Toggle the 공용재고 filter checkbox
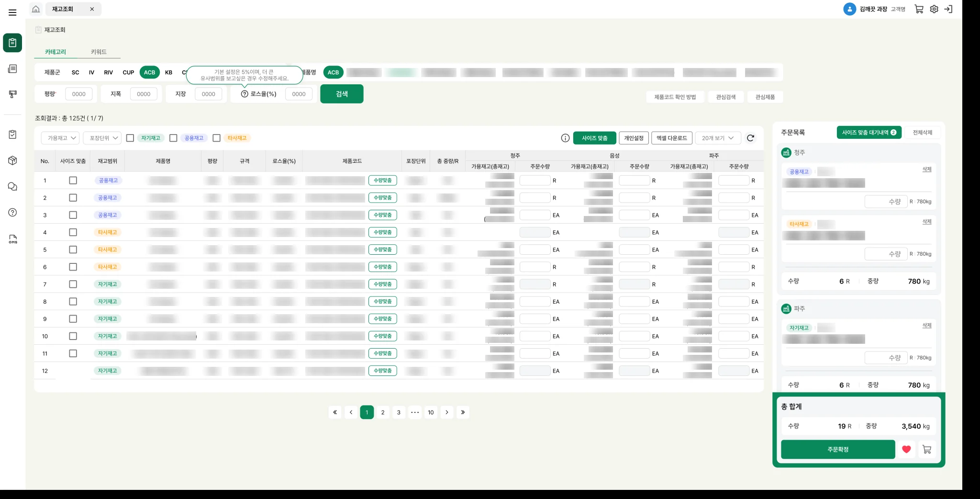 point(173,138)
